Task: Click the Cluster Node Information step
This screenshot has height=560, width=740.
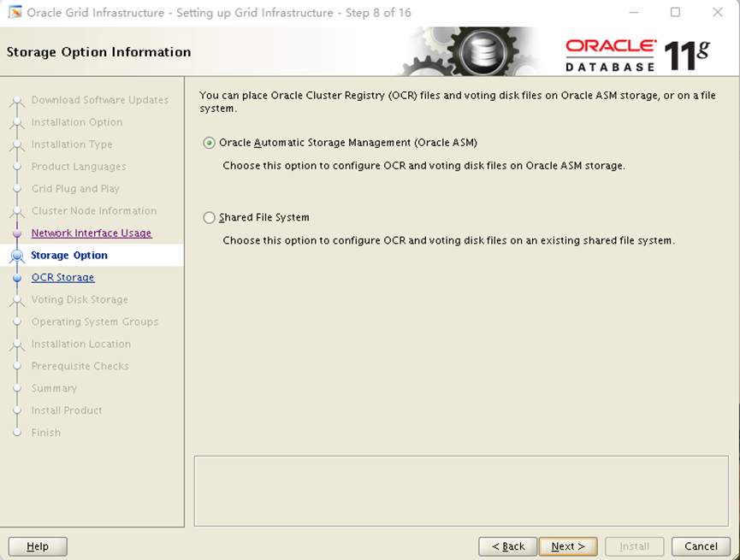Action: click(x=94, y=211)
